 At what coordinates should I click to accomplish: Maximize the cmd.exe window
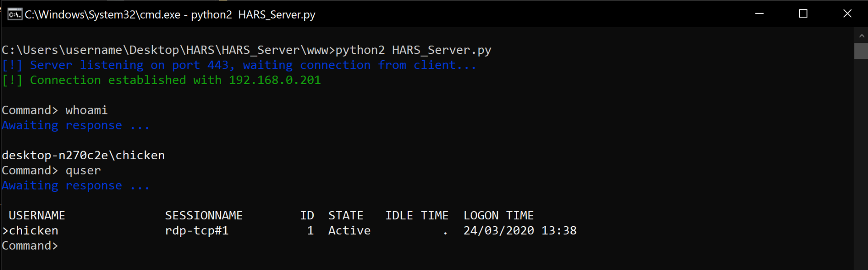click(x=803, y=14)
